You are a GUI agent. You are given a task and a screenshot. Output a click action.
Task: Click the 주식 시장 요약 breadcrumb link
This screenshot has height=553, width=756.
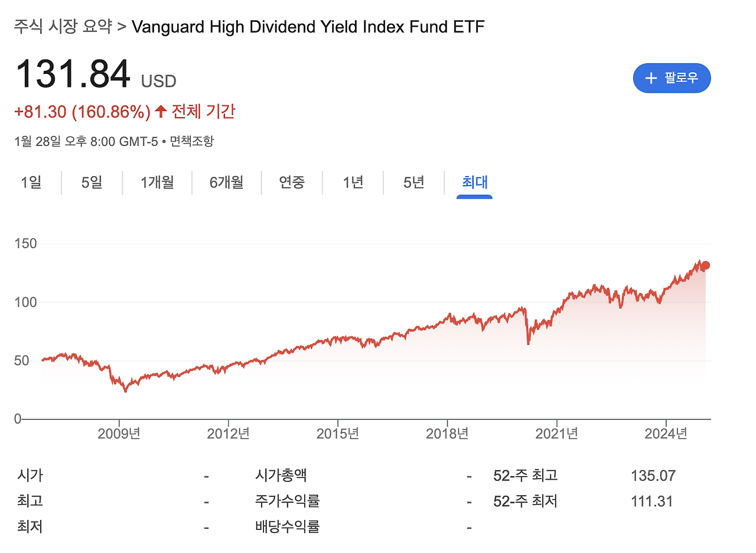[x=63, y=27]
